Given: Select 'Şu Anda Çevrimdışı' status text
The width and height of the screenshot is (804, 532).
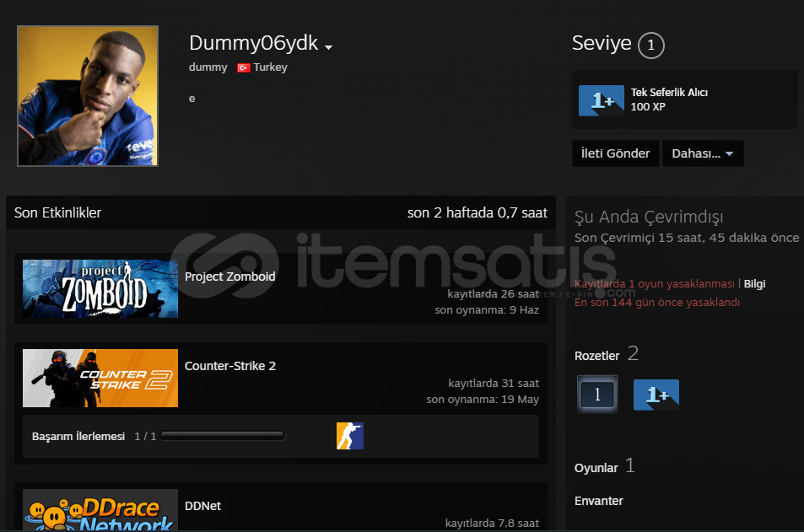Looking at the screenshot, I should tap(649, 217).
